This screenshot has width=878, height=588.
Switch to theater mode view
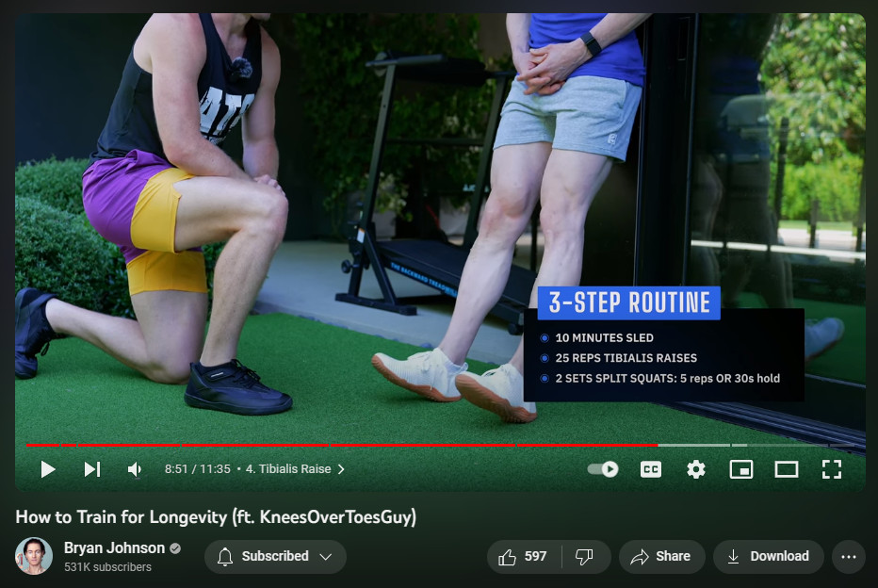787,469
